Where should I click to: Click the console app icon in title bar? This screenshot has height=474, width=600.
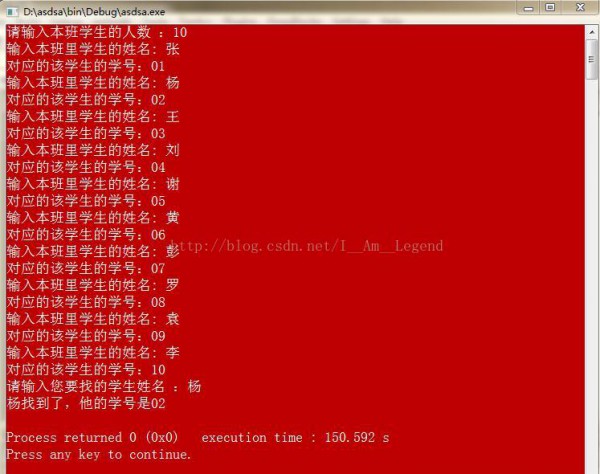coord(13,12)
